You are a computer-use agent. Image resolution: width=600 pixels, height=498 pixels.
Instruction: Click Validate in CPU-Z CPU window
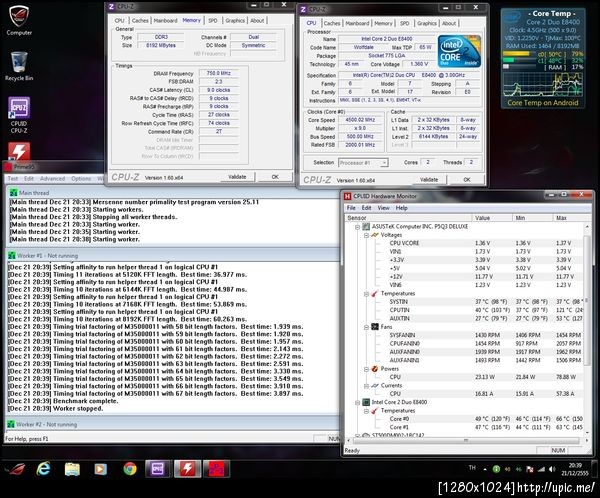click(x=429, y=180)
